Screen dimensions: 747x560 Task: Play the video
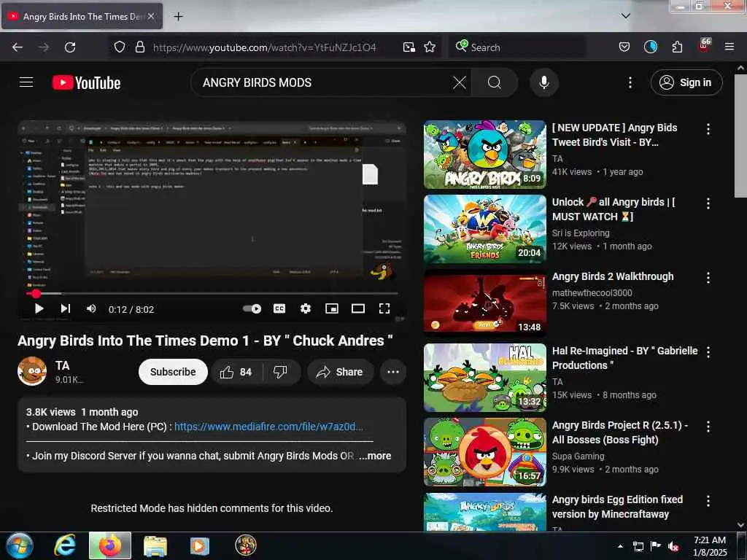tap(39, 308)
